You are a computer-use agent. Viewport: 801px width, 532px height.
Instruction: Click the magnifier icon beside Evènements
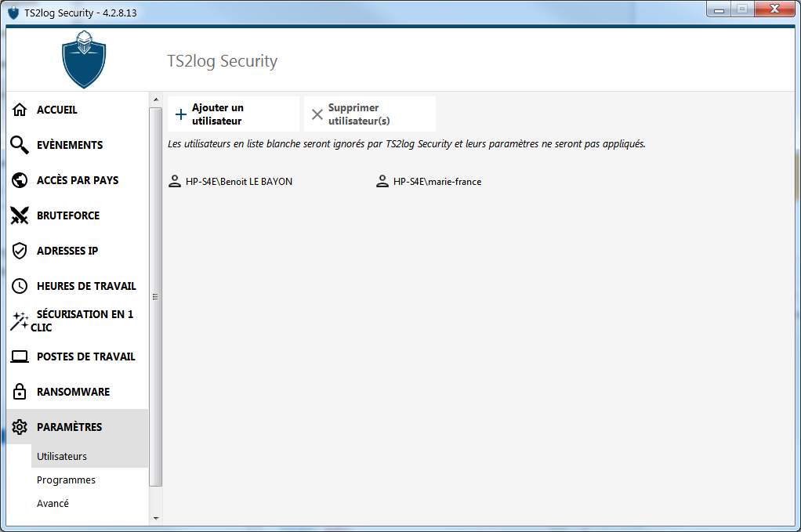20,145
